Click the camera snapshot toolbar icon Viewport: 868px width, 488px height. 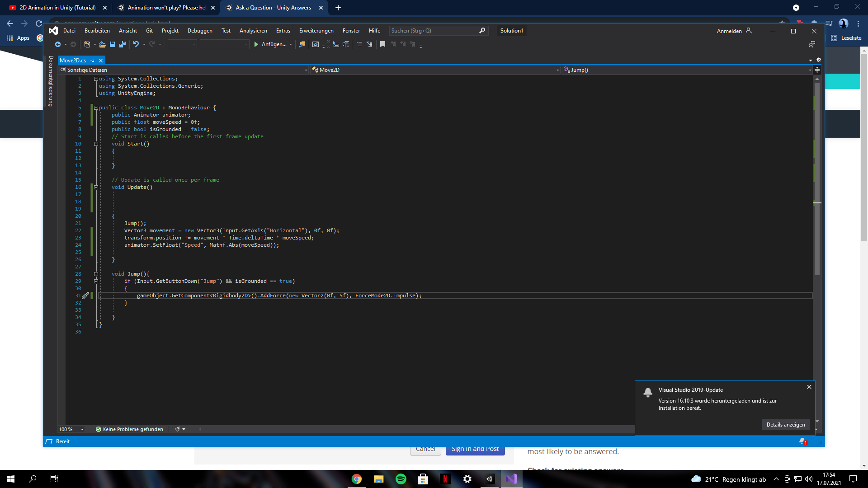[x=316, y=44]
